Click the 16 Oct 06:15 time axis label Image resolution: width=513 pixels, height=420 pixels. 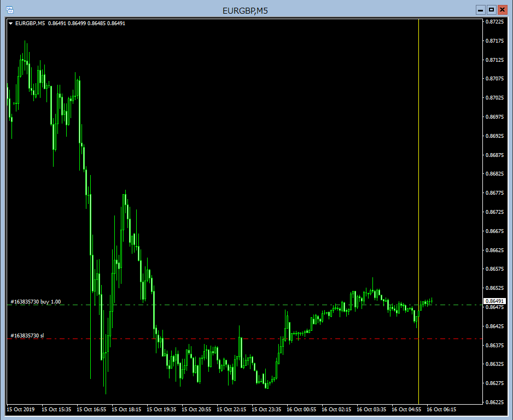(441, 410)
